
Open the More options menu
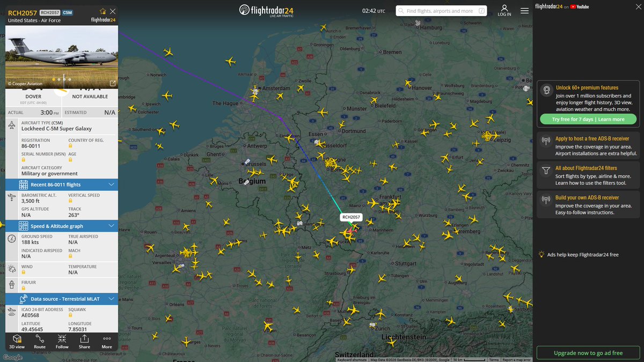point(107,341)
